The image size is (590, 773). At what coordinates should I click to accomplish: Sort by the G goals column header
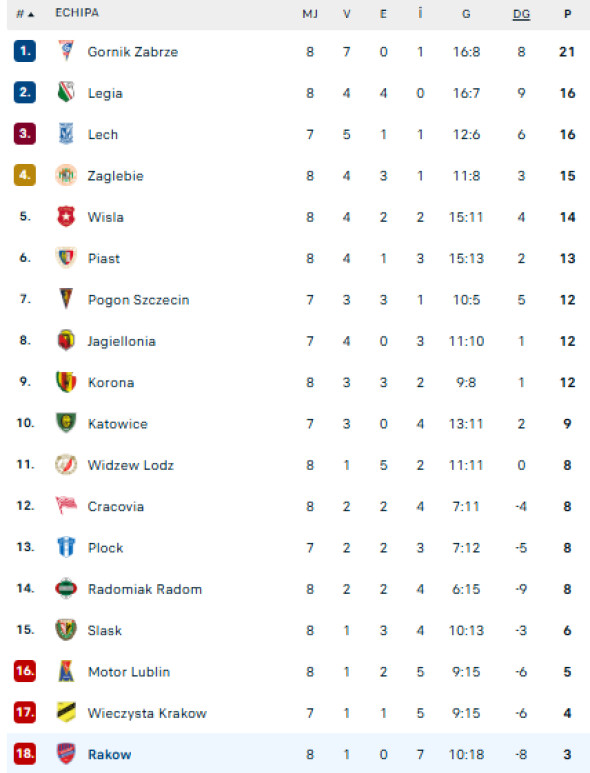click(466, 14)
